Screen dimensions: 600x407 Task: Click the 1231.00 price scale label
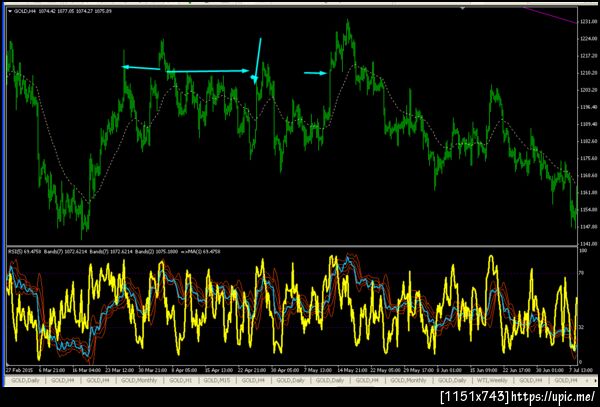[x=587, y=22]
